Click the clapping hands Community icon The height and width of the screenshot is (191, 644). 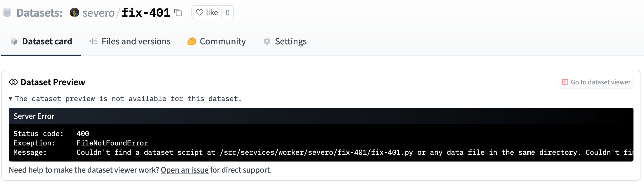191,41
